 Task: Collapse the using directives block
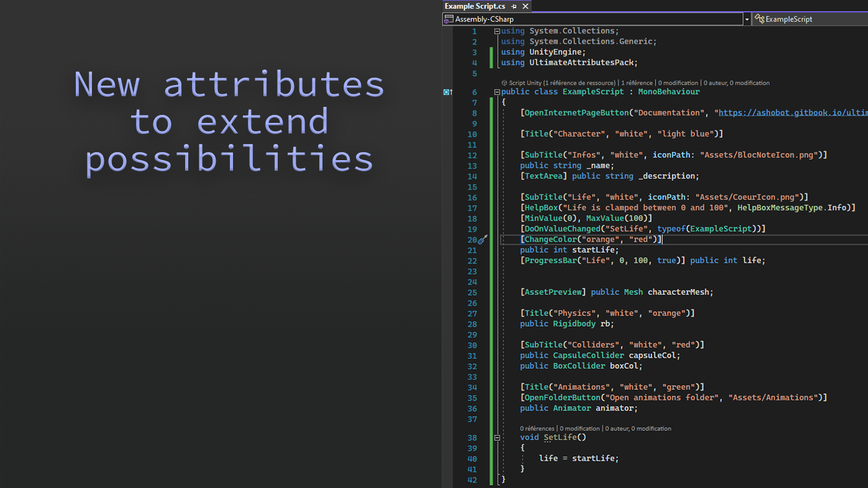pyautogui.click(x=497, y=31)
